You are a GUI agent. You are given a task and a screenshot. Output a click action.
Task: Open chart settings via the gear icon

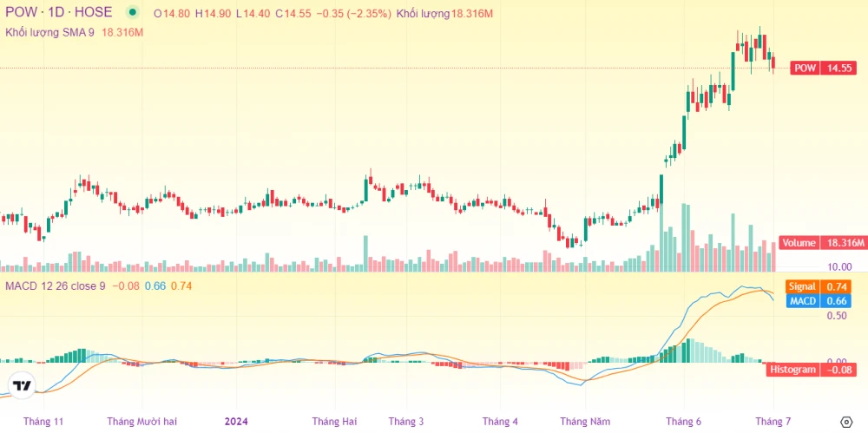click(x=846, y=422)
